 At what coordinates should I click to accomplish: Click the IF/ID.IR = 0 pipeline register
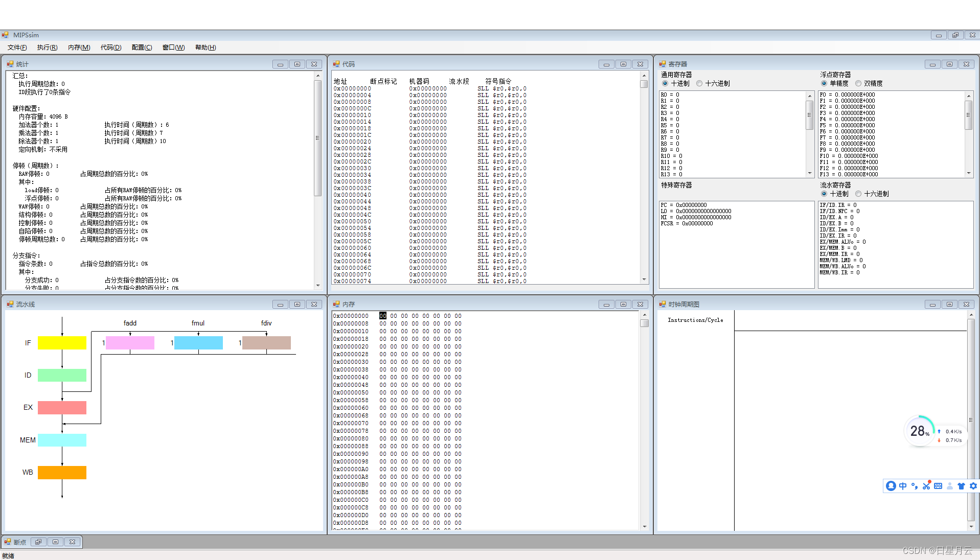pos(838,205)
